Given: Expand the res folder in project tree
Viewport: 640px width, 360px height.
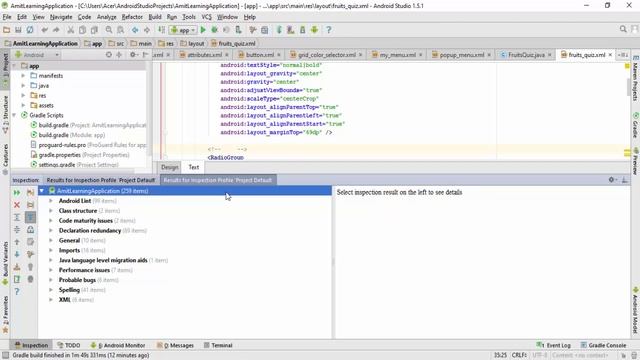Looking at the screenshot, I should (23, 96).
